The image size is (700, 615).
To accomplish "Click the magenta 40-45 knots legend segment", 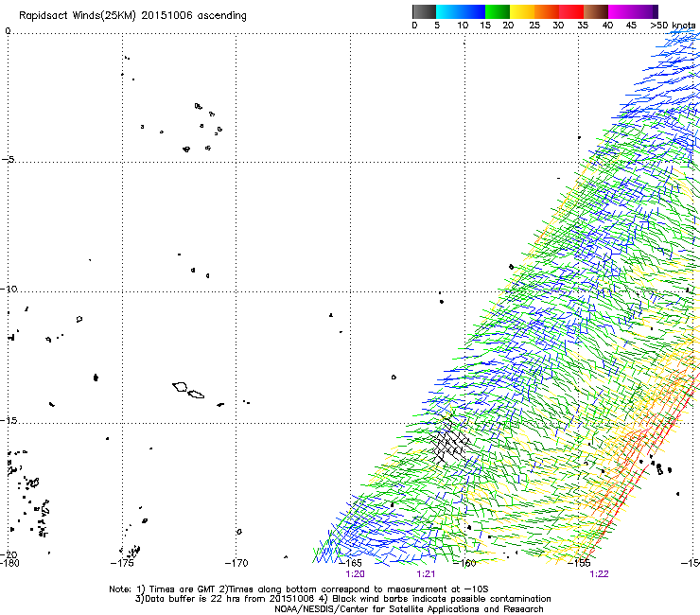I will (621, 11).
